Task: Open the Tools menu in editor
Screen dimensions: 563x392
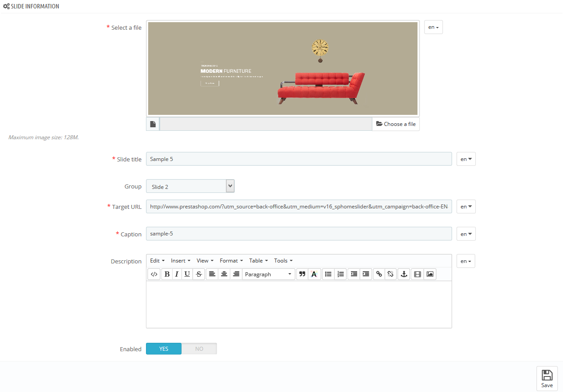Action: tap(283, 260)
